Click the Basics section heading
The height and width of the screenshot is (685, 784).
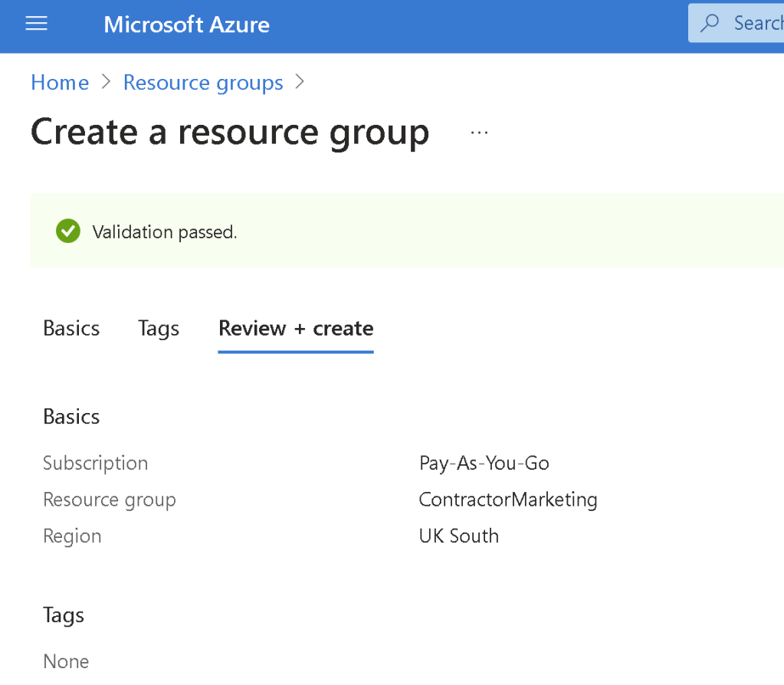coord(71,417)
